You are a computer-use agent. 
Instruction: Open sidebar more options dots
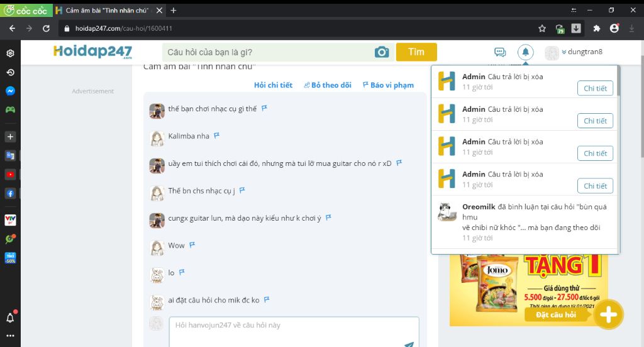tap(10, 336)
